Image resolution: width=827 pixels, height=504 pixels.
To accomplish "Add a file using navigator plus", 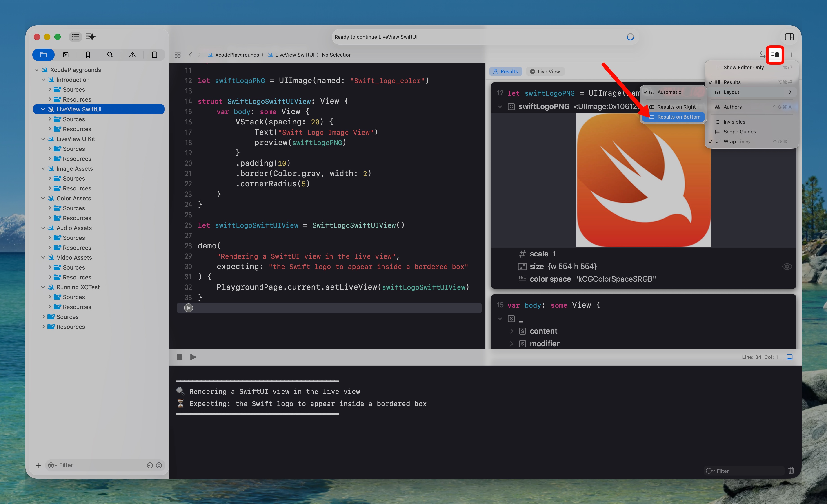I will pos(38,465).
